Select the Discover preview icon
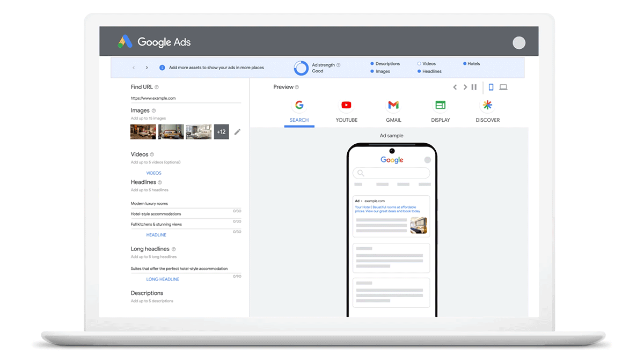The height and width of the screenshot is (362, 644). (487, 105)
